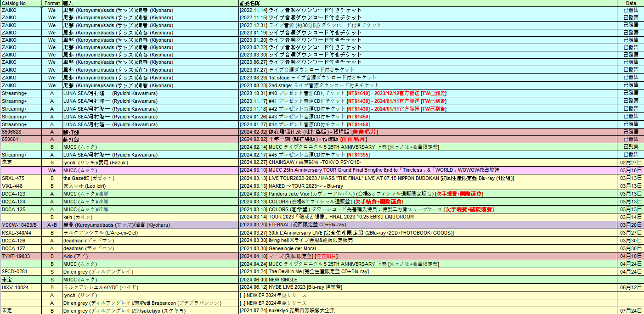
Task: Click catalog number cell '6506611'
Action: [21, 139]
